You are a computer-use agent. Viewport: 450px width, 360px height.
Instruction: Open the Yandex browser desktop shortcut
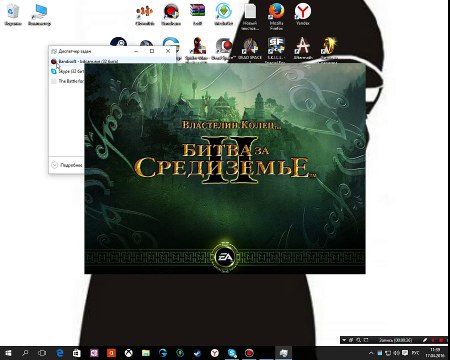click(x=303, y=14)
